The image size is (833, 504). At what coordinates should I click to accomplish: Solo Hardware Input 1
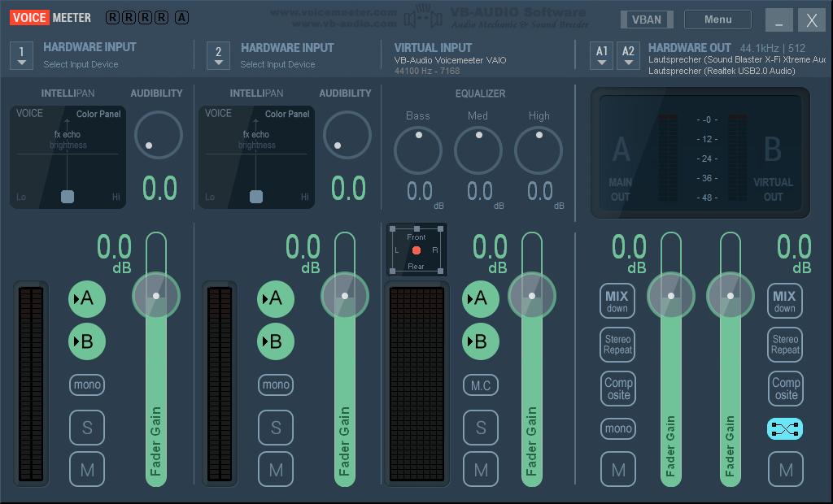click(x=87, y=428)
